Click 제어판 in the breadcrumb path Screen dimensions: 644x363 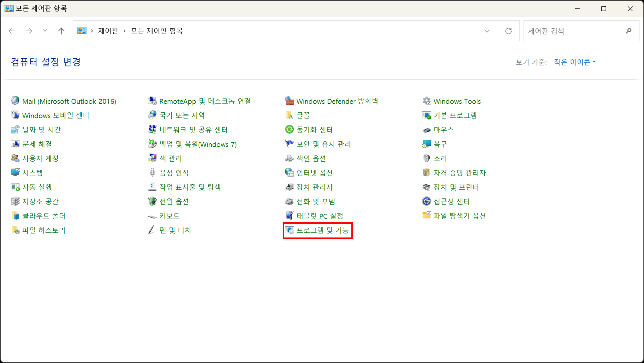pos(108,31)
